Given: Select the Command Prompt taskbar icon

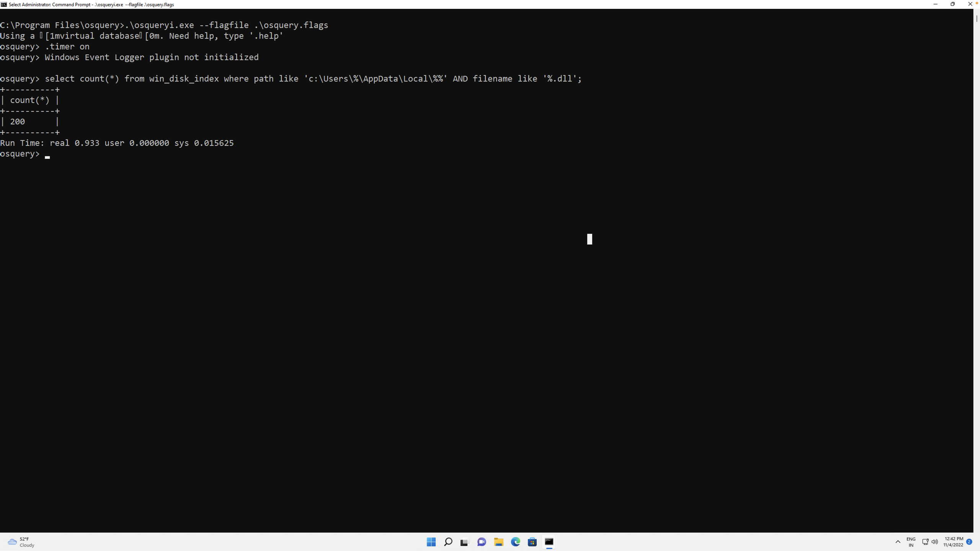Looking at the screenshot, I should click(x=549, y=542).
